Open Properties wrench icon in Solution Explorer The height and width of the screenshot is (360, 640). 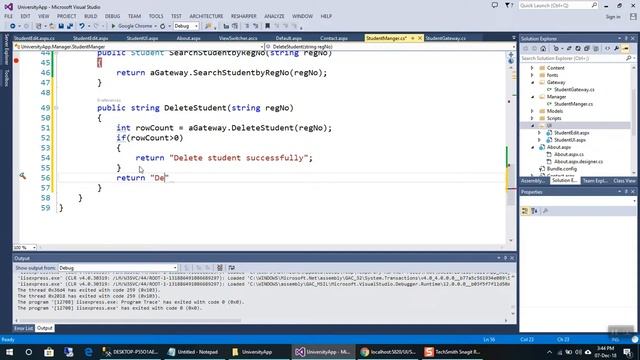pyautogui.click(x=616, y=49)
